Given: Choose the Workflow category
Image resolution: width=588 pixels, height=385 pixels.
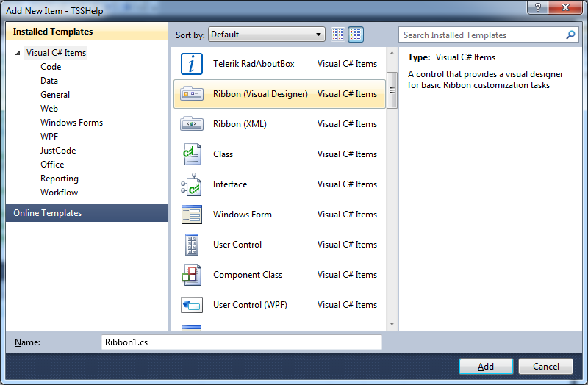Looking at the screenshot, I should tap(60, 192).
